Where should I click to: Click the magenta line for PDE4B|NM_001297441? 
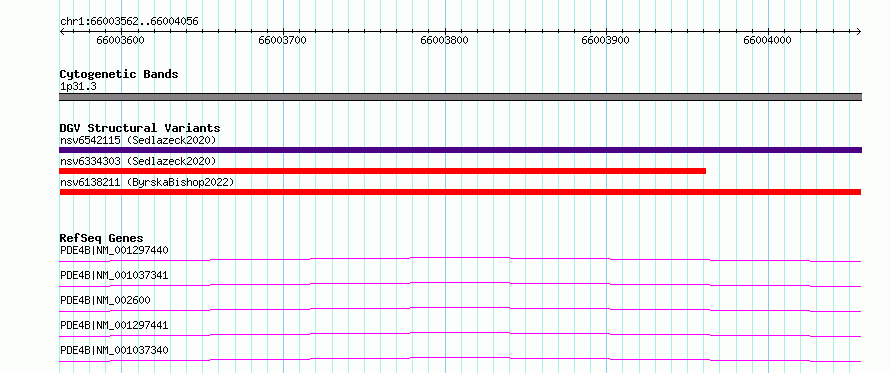[x=460, y=334]
